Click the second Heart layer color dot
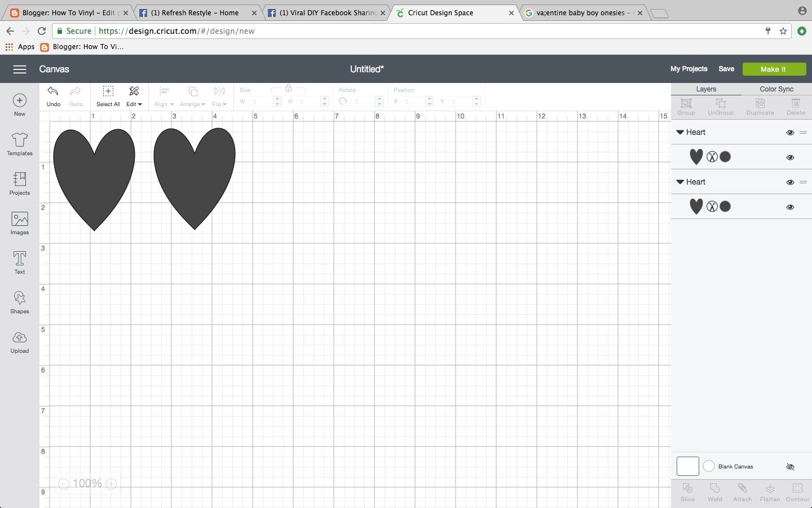Image resolution: width=812 pixels, height=508 pixels. click(726, 207)
